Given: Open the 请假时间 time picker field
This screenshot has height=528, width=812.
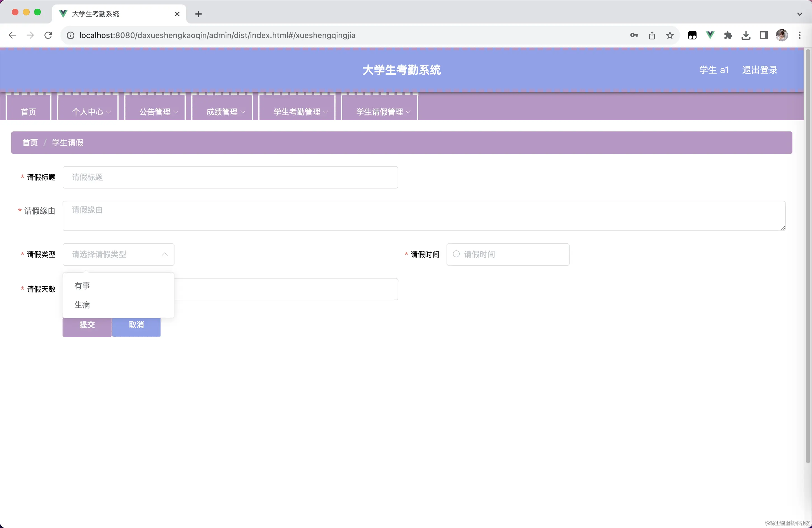Looking at the screenshot, I should 508,254.
